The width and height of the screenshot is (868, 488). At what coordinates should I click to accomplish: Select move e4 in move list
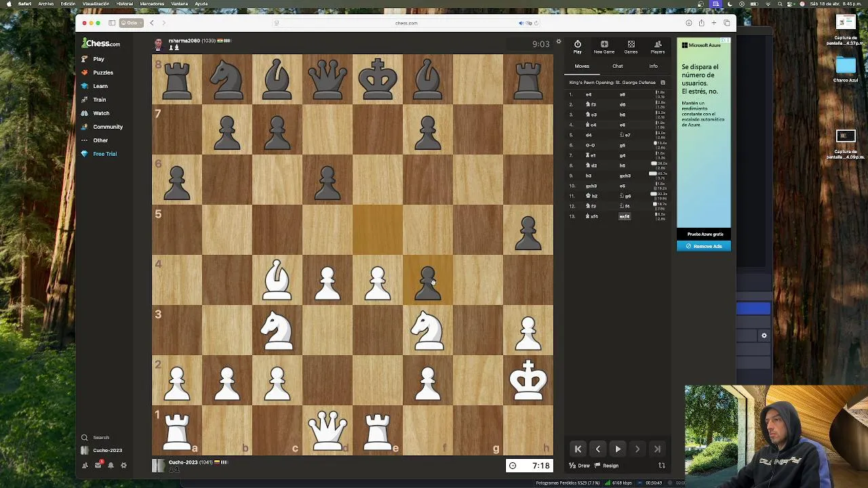coord(589,95)
